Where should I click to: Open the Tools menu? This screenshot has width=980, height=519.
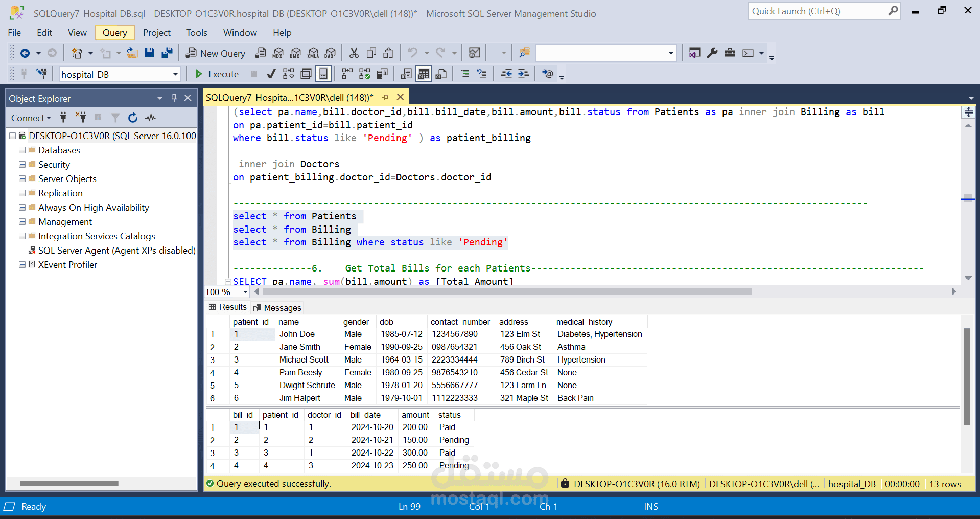tap(197, 33)
